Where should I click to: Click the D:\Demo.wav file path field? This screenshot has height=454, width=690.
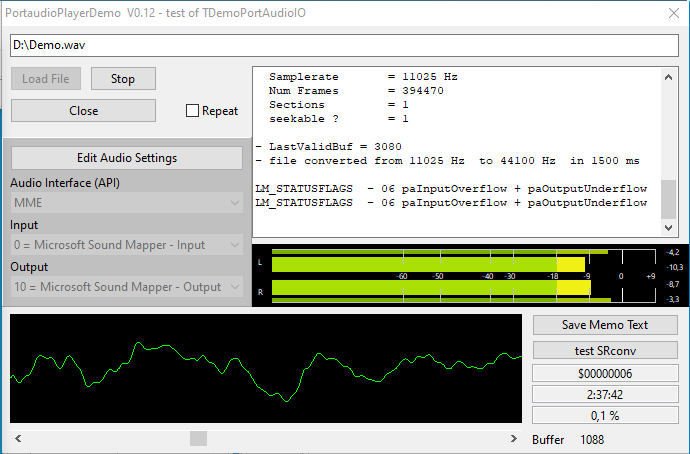coord(344,46)
